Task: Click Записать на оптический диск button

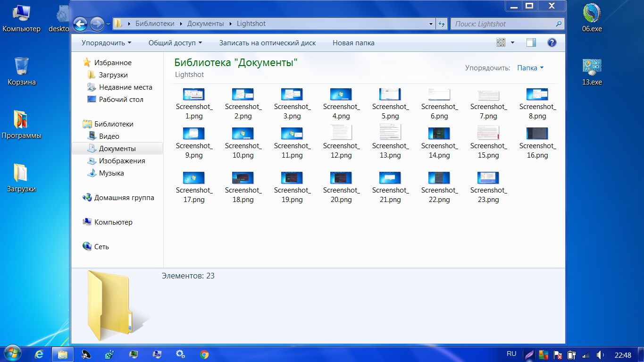Action: coord(268,43)
